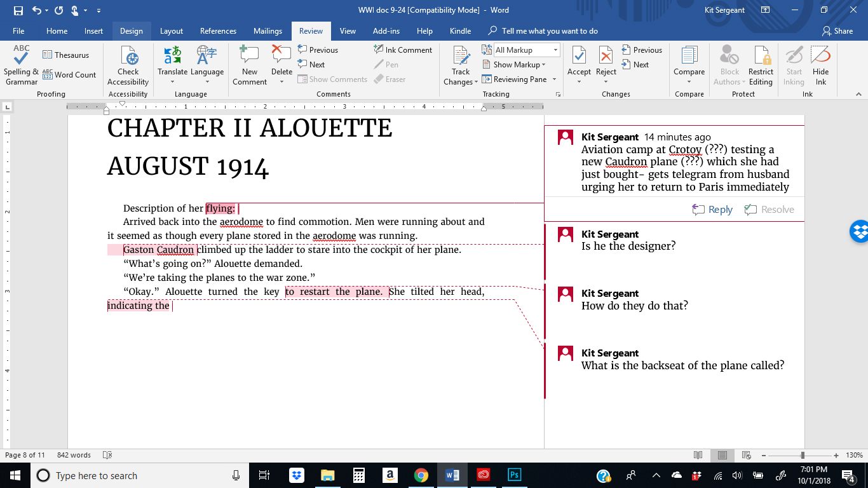The image size is (868, 488).
Task: Switch to the References tab
Action: [218, 31]
